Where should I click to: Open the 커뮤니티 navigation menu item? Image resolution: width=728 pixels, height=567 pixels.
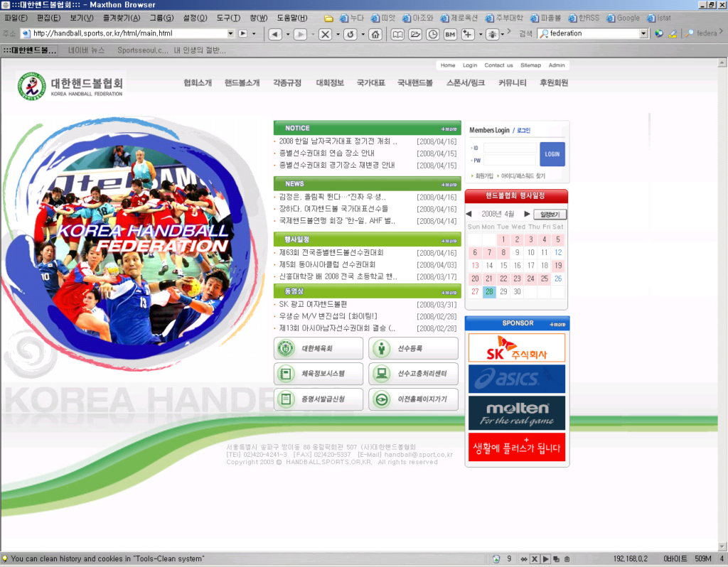click(512, 83)
